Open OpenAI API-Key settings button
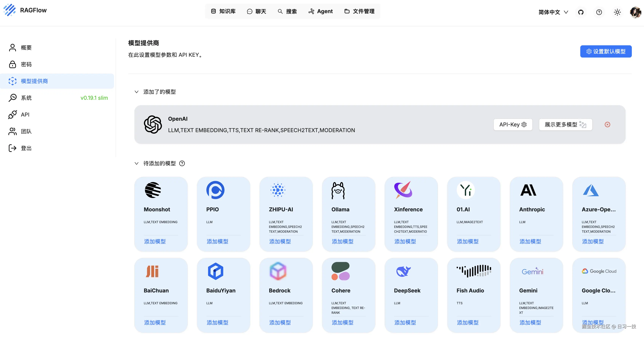Image resolution: width=644 pixels, height=337 pixels. tap(513, 125)
